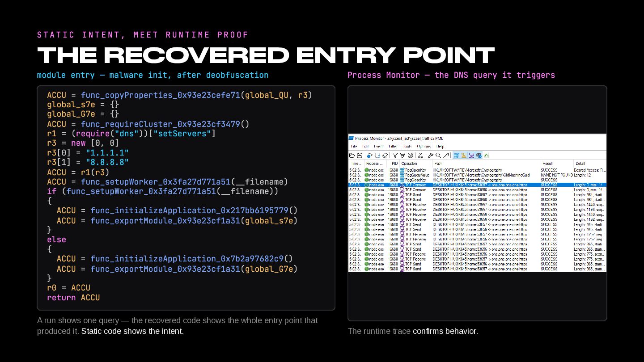The height and width of the screenshot is (362, 644).
Task: Select the TCP Receive row with Length 1192
Action: click(x=477, y=219)
